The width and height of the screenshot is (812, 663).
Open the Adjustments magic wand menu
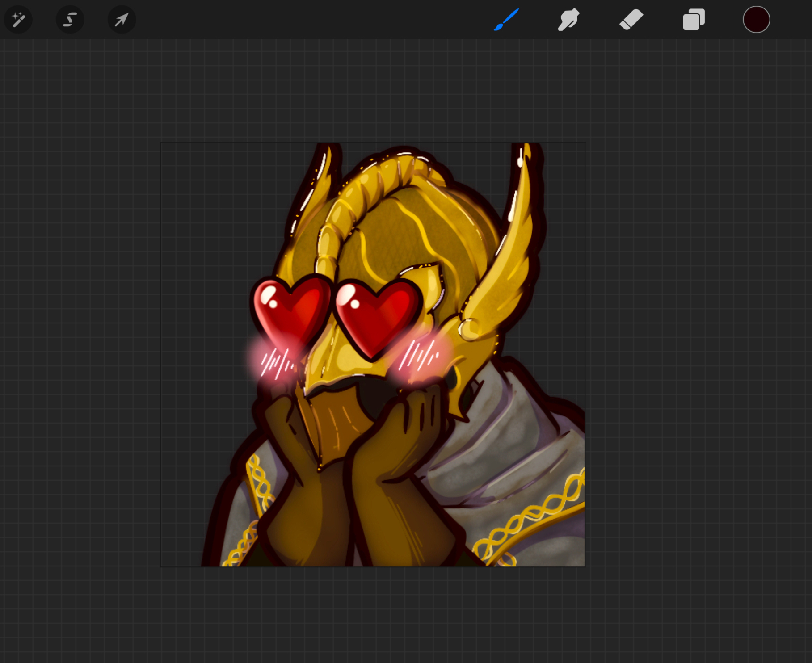(18, 20)
